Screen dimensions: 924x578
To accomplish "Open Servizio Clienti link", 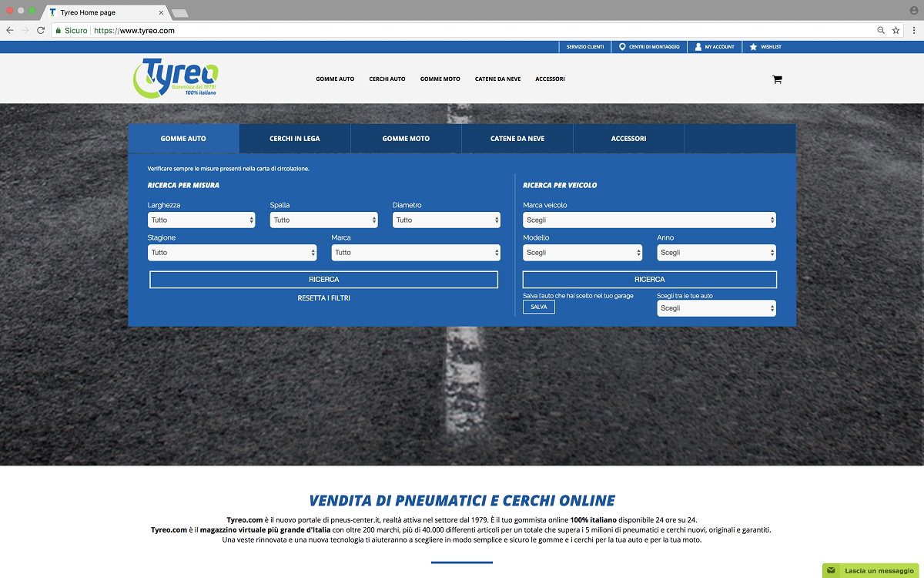I will [x=585, y=46].
